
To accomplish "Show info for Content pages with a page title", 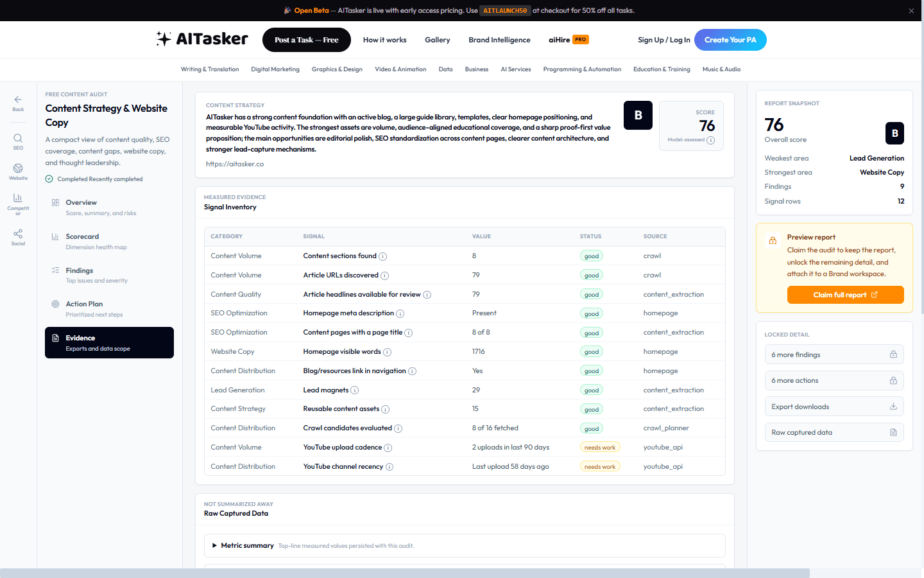I will tap(408, 333).
